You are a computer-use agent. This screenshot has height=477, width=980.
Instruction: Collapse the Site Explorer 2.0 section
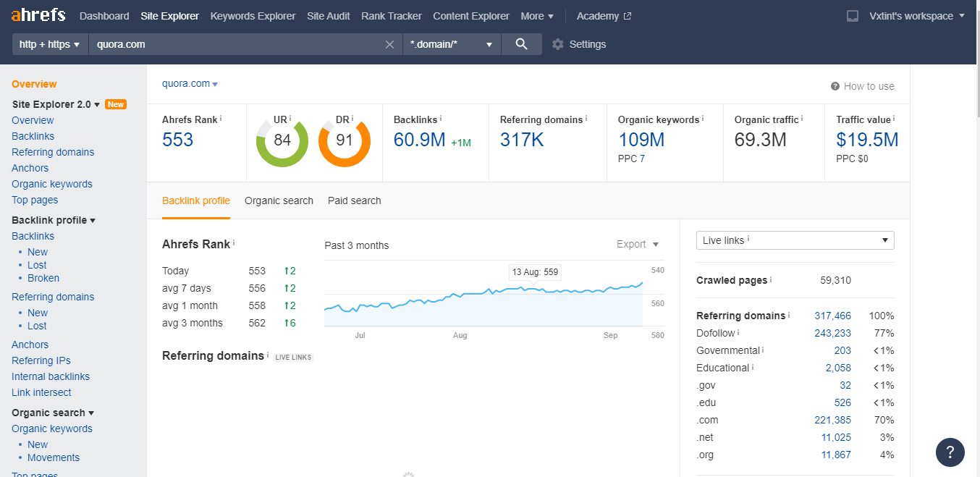[x=56, y=104]
